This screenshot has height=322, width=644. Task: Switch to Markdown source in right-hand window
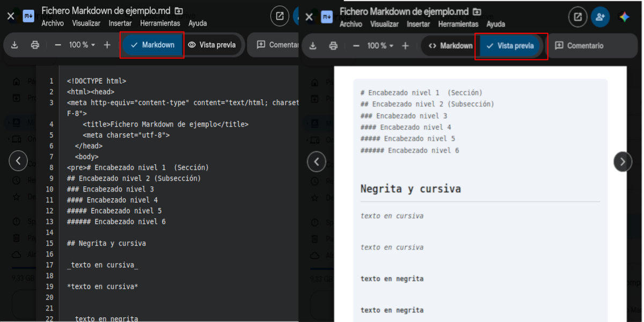point(450,46)
